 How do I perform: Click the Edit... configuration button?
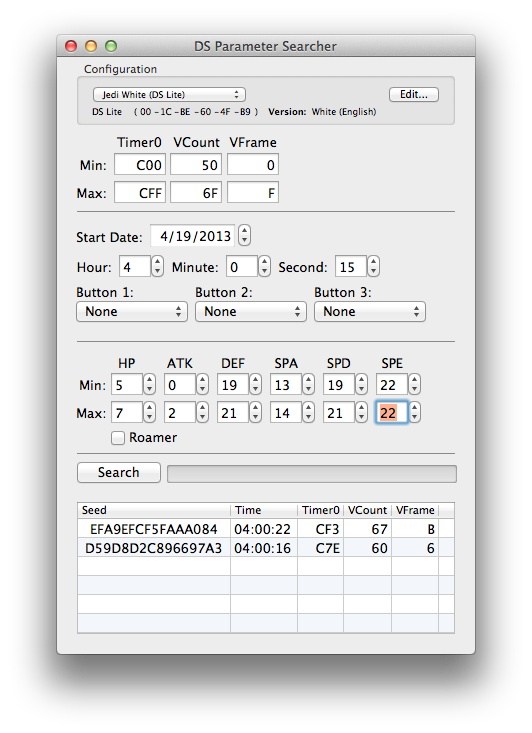click(x=414, y=94)
